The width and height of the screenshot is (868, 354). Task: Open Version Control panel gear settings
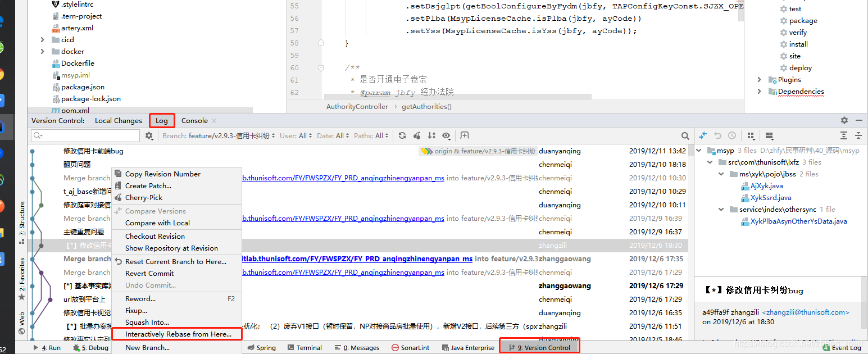click(x=844, y=120)
